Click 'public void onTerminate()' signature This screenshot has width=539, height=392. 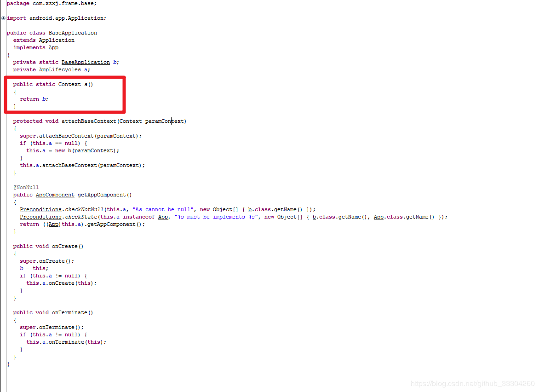click(53, 312)
